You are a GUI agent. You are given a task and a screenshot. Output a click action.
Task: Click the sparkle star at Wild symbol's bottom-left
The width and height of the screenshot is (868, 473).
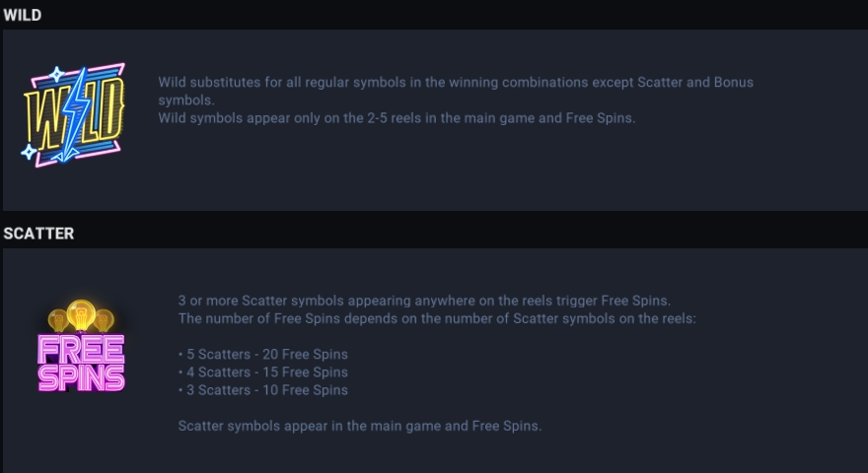(29, 151)
